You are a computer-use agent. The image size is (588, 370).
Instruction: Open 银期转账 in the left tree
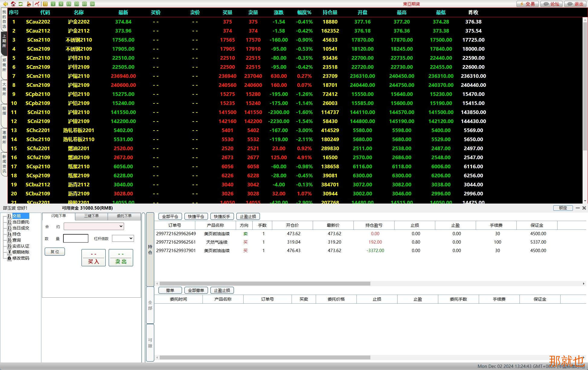point(21,252)
